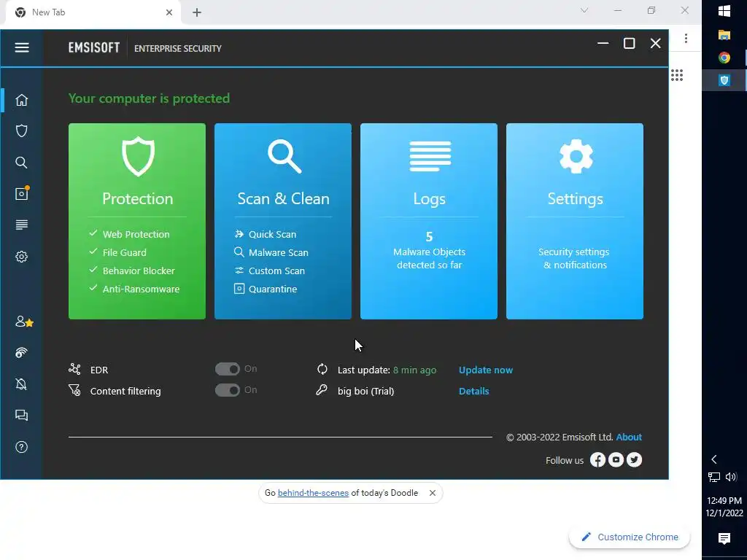Open Logs lines icon in sidebar
747x560 pixels.
[21, 225]
